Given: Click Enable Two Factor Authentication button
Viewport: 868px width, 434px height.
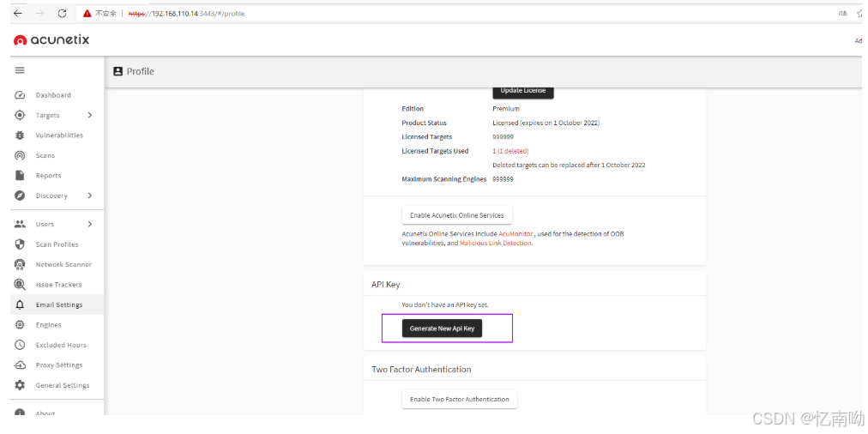Looking at the screenshot, I should coord(460,399).
